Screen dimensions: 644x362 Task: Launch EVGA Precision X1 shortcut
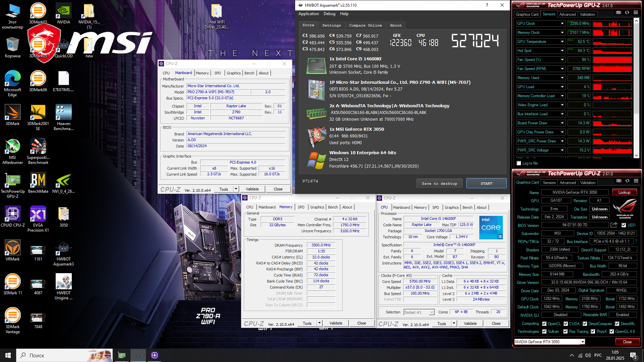tap(38, 219)
